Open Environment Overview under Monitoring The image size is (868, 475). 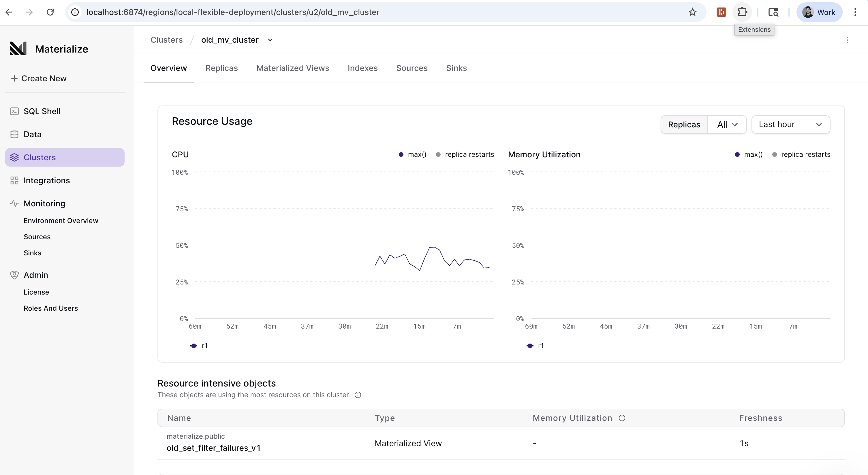(x=61, y=221)
